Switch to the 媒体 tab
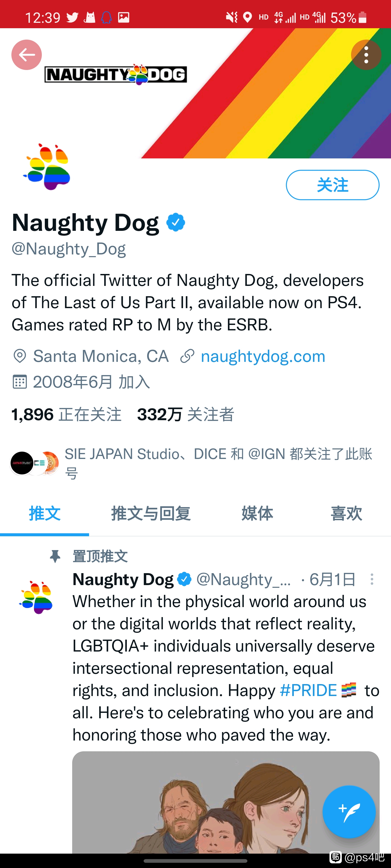391x868 pixels. click(257, 513)
